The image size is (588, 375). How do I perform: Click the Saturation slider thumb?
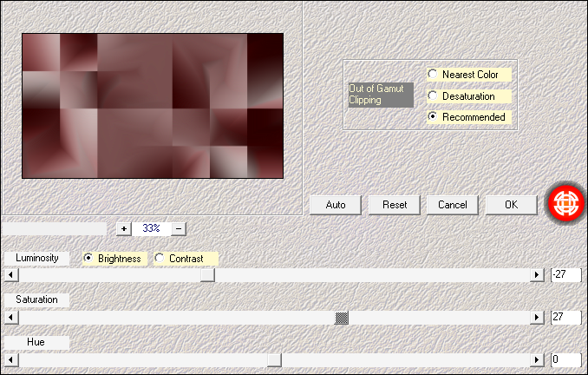[x=341, y=318]
